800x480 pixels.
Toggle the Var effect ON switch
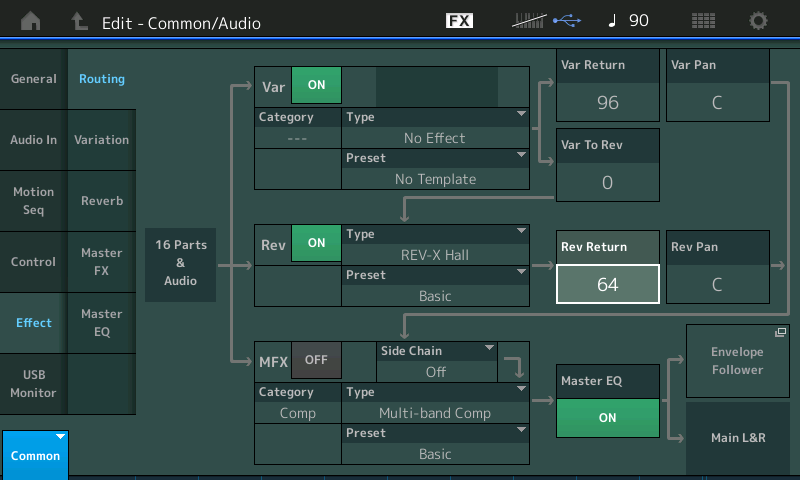[x=316, y=85]
